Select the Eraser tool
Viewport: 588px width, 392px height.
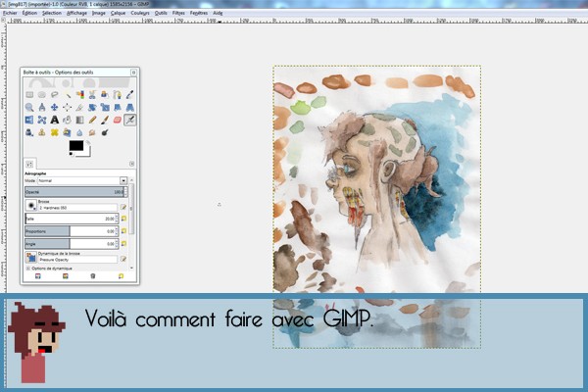[118, 120]
